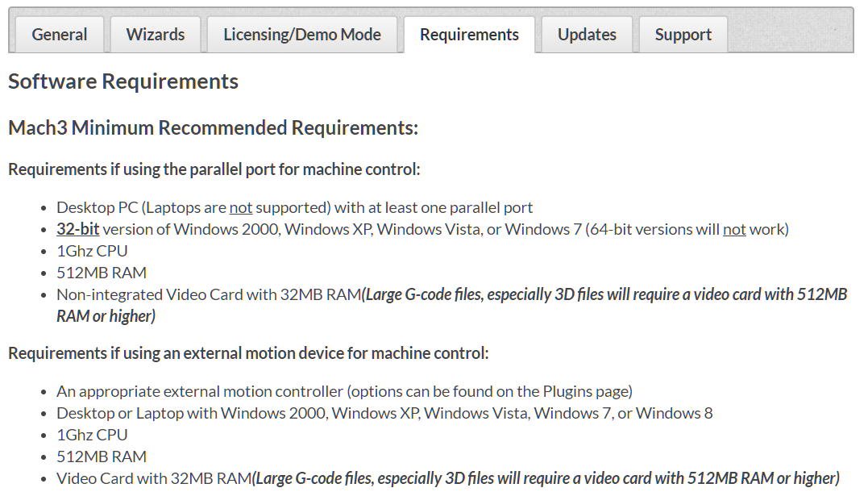Open the Support tab

(x=683, y=35)
